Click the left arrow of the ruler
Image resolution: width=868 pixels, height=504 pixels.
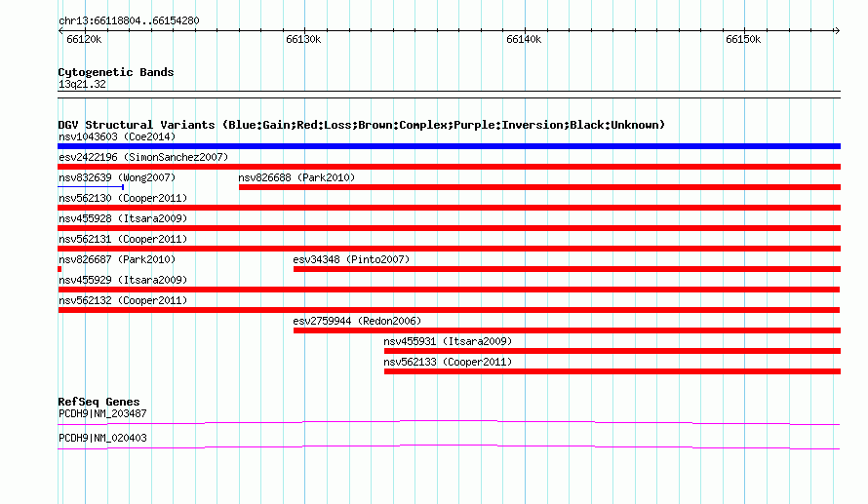pyautogui.click(x=60, y=30)
